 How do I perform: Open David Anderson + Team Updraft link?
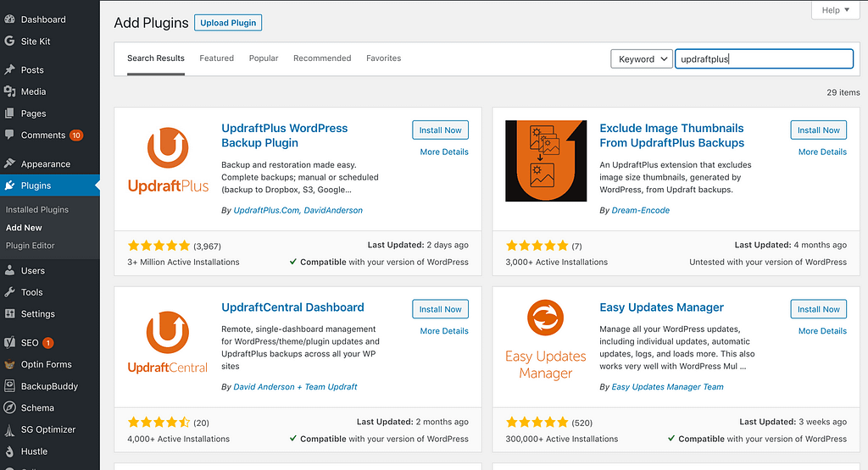[295, 386]
